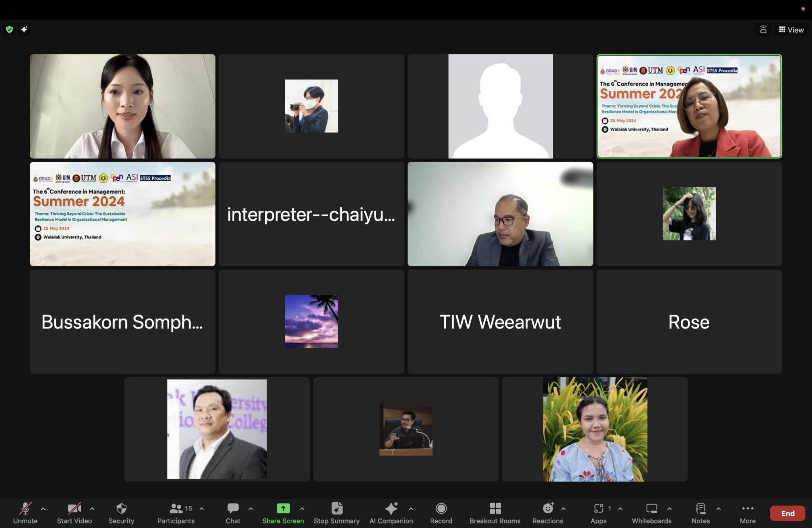This screenshot has height=528, width=812.
Task: Stop the meeting summary
Action: [337, 509]
